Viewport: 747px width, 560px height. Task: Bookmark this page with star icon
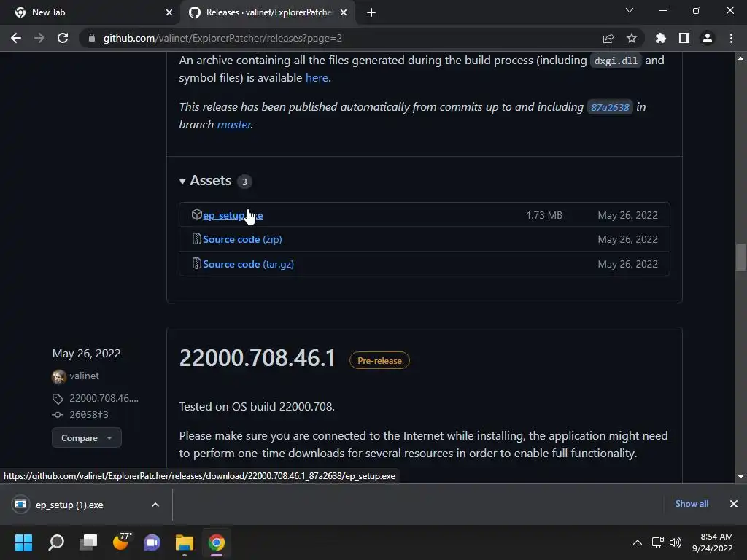[632, 38]
